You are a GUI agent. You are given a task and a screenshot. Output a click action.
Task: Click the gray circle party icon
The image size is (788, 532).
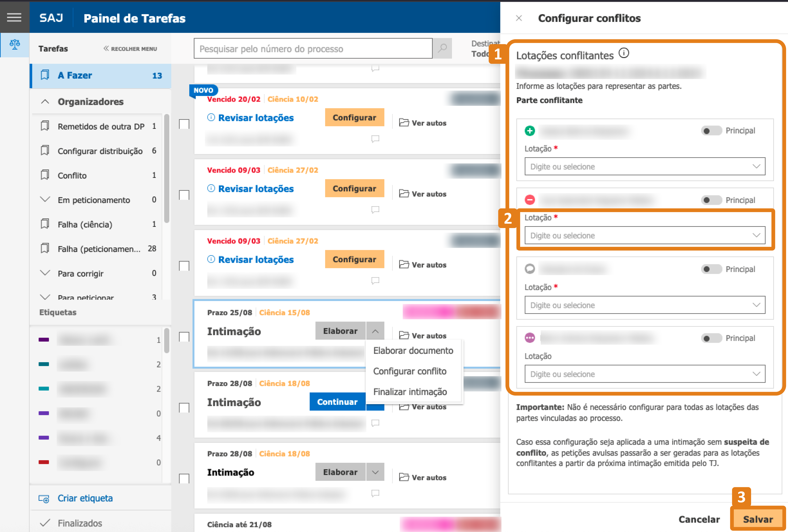click(530, 269)
